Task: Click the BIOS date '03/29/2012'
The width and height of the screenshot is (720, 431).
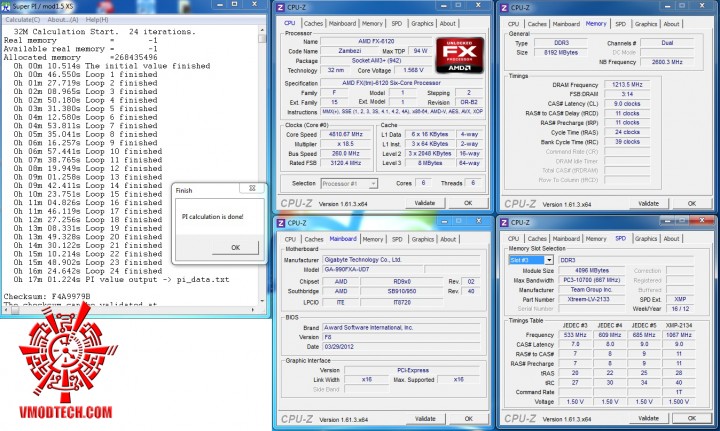Action: (x=401, y=347)
